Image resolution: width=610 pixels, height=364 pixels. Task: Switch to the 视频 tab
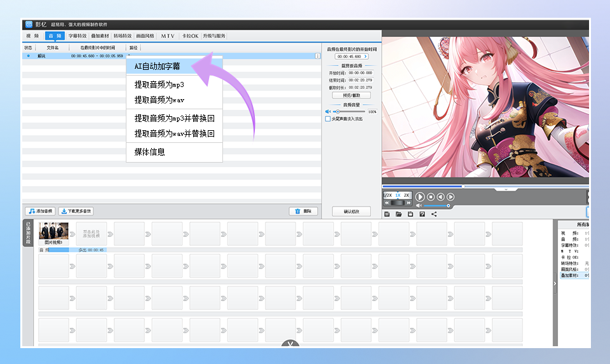(x=32, y=36)
